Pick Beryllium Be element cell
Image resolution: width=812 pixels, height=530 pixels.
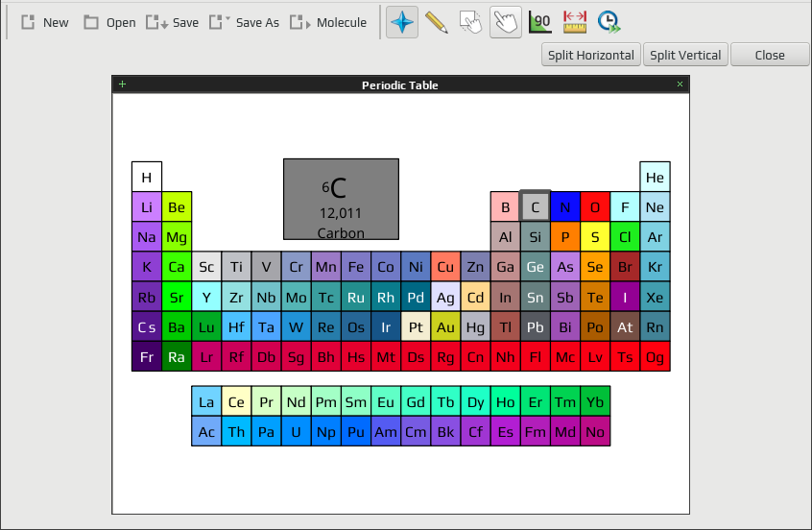click(x=177, y=207)
